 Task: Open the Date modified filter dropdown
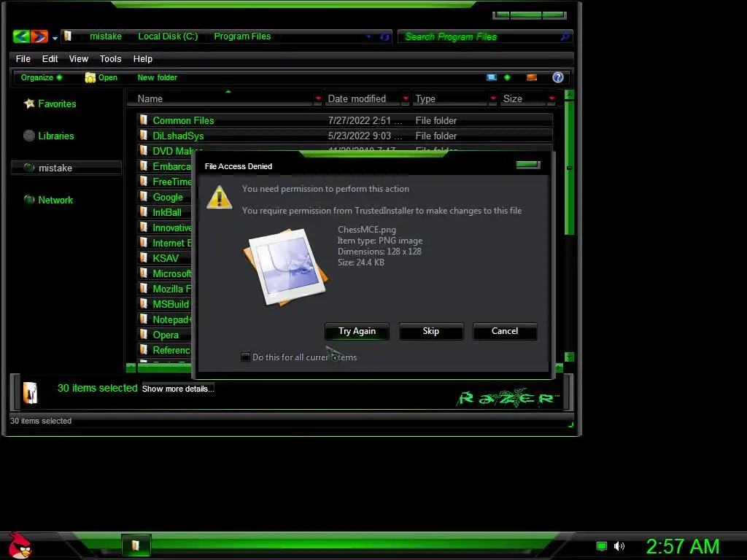coord(406,99)
